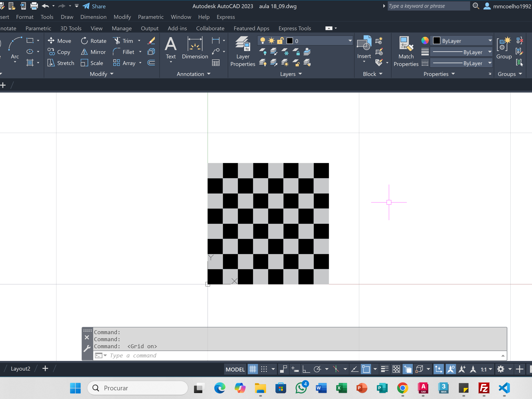The width and height of the screenshot is (532, 399).
Task: Toggle snap mode in status bar
Action: [264, 369]
